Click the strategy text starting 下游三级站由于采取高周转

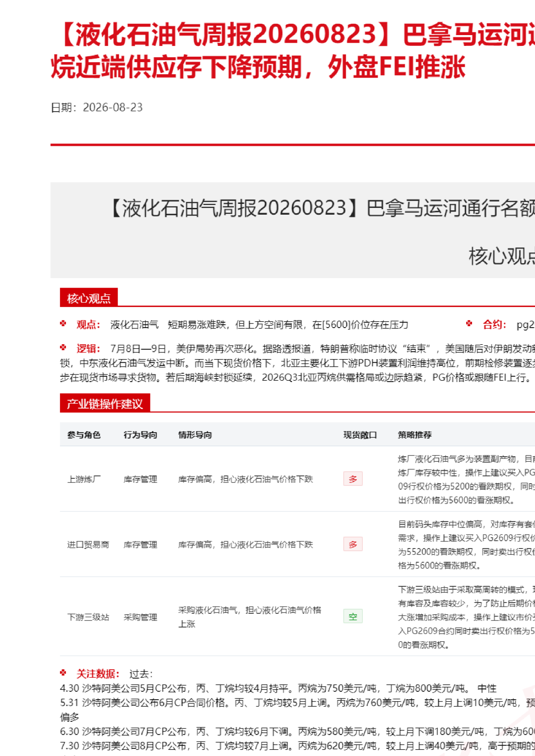click(467, 617)
